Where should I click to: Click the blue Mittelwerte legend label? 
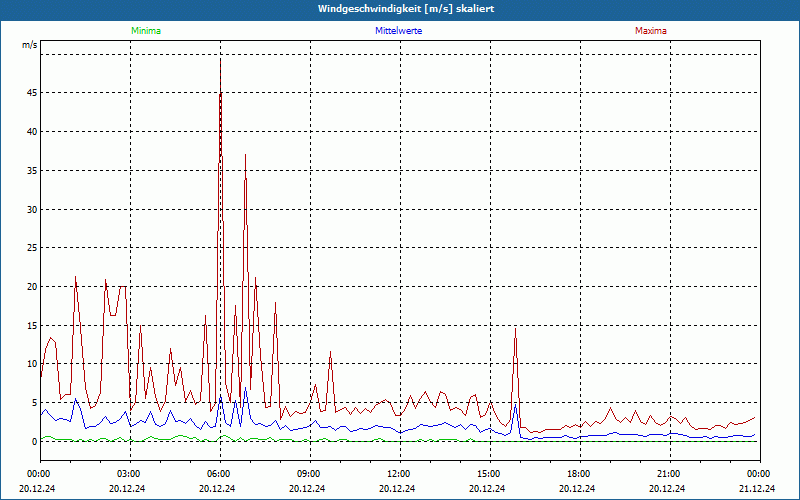pyautogui.click(x=399, y=31)
